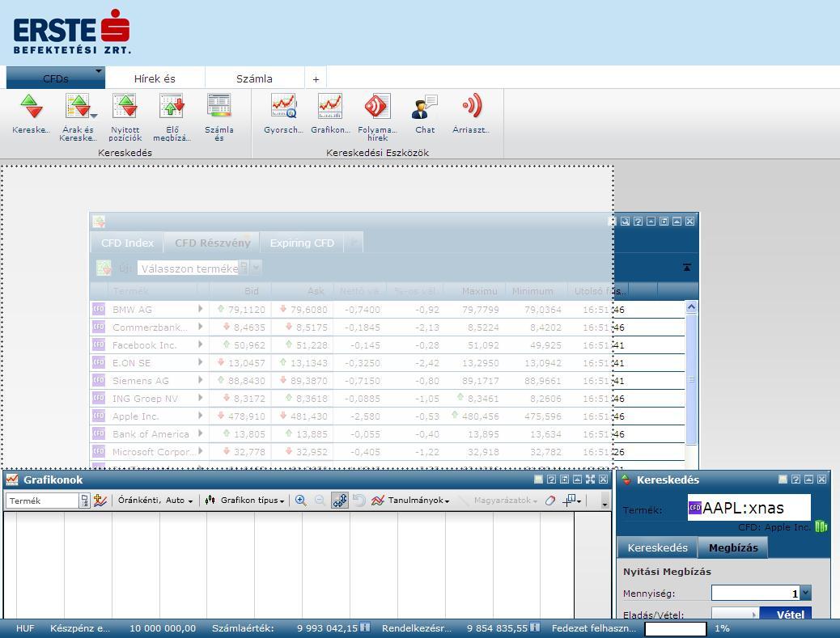Image resolution: width=840 pixels, height=638 pixels.
Task: Select the CFD Index tab
Action: coord(128,243)
